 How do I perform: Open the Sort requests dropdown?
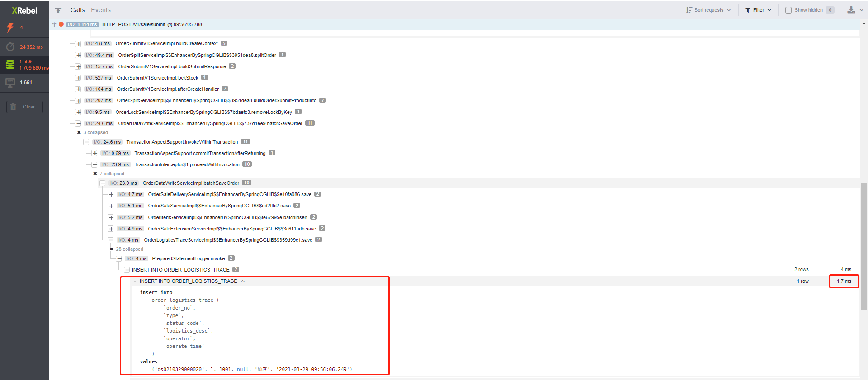(708, 10)
